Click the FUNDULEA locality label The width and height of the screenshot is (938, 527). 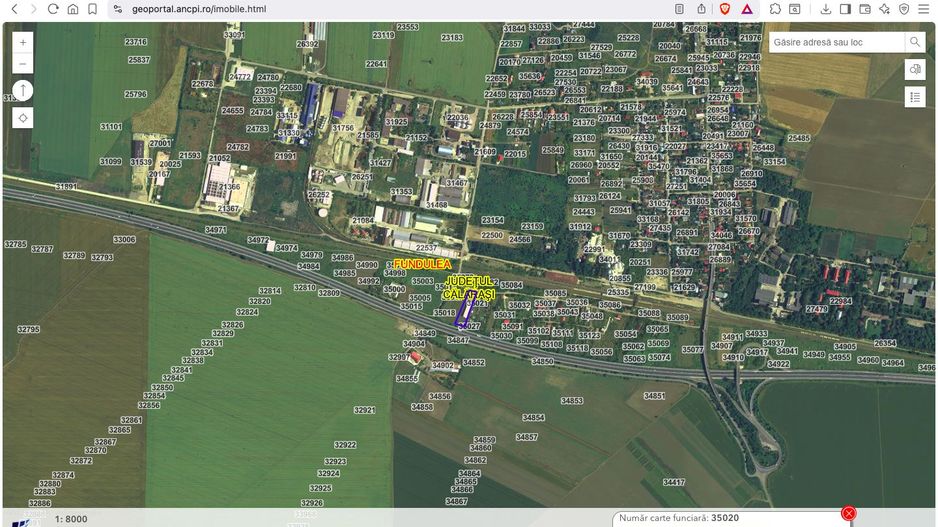pos(422,264)
